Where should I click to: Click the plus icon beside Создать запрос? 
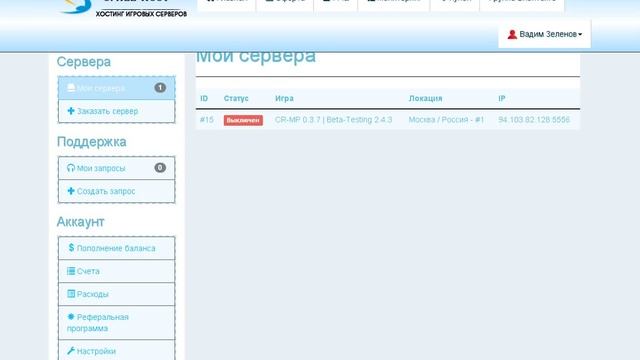click(71, 191)
